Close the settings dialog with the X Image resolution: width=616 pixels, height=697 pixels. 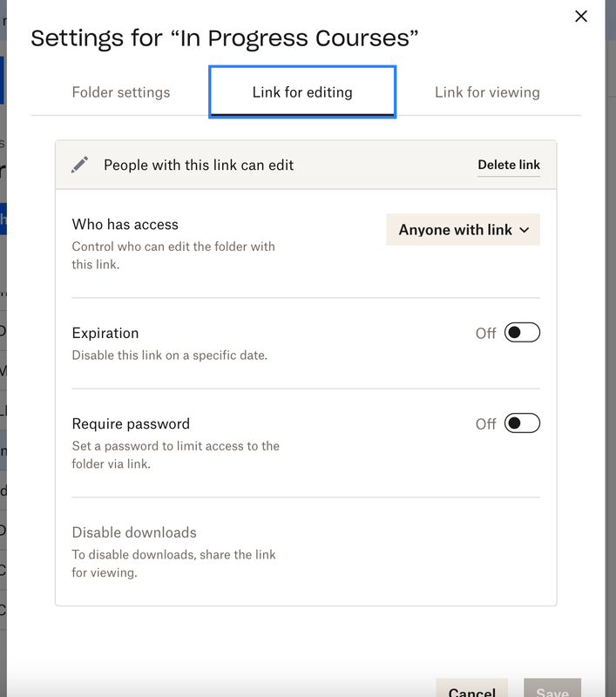tap(581, 17)
